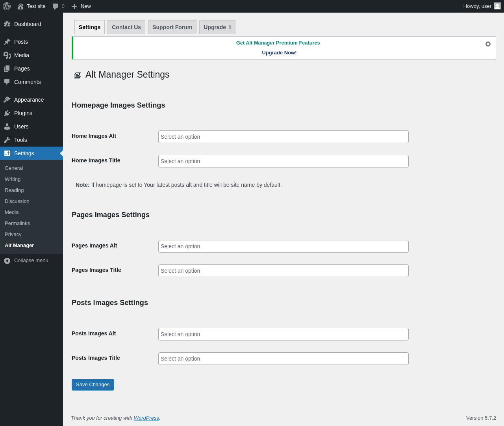Screen dimensions: 504x426
Task: Click the plus icon next to New
Action: pyautogui.click(x=74, y=6)
